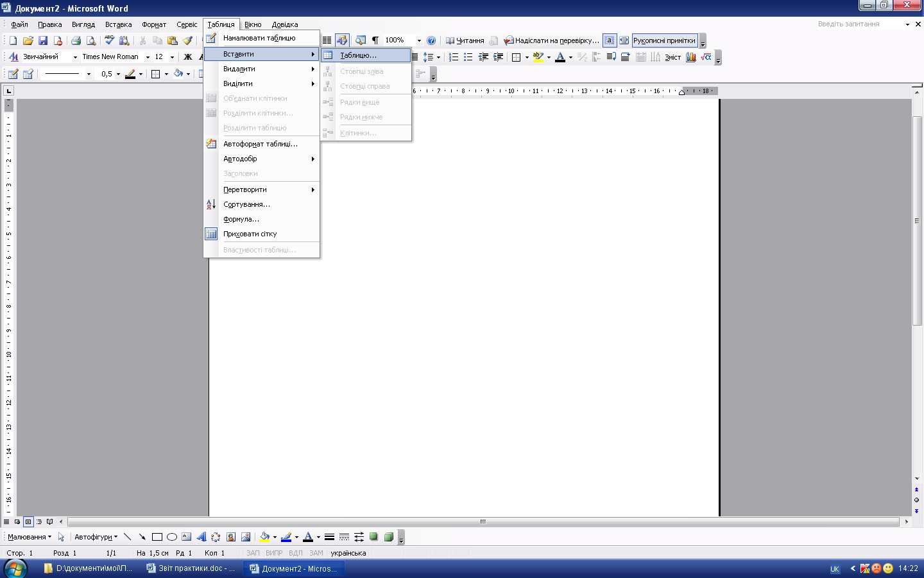The width and height of the screenshot is (924, 578).
Task: Choose 'Таблицю...' in the insert submenu
Action: tap(366, 55)
